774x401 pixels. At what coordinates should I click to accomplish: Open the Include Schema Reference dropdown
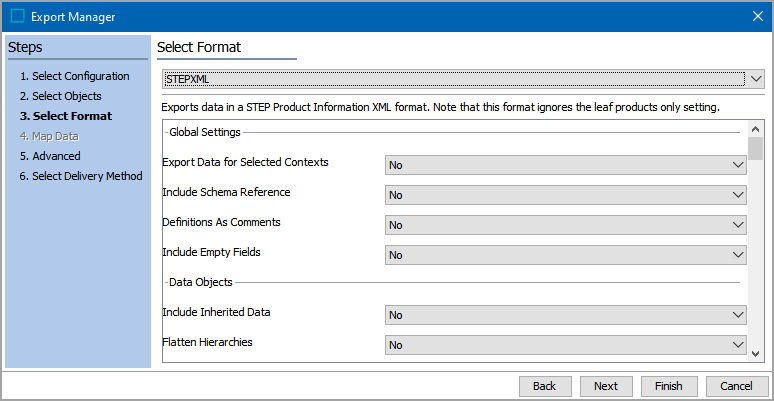(x=566, y=195)
